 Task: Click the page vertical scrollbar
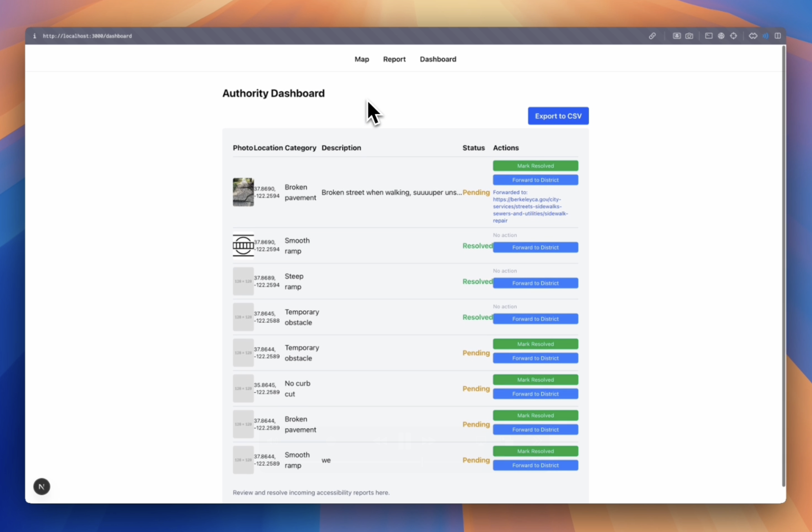click(x=783, y=266)
